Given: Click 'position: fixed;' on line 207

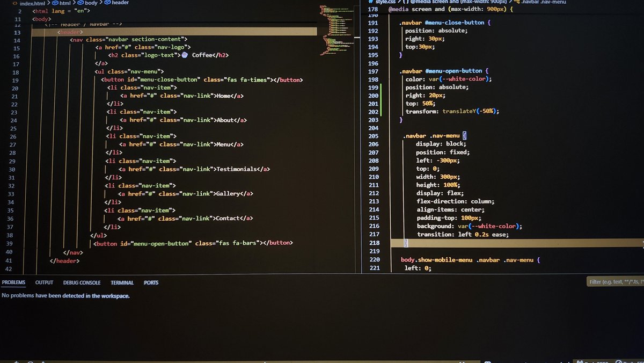Looking at the screenshot, I should 443,152.
